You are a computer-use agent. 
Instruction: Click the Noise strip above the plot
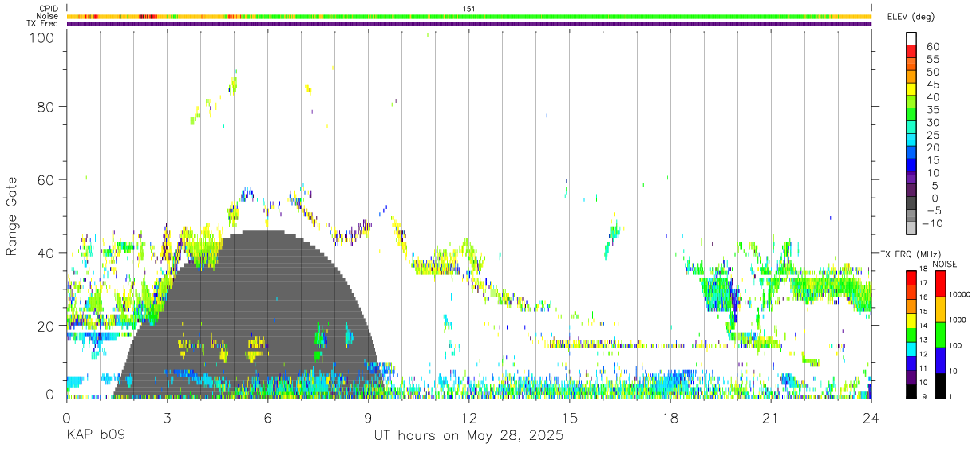click(x=469, y=16)
